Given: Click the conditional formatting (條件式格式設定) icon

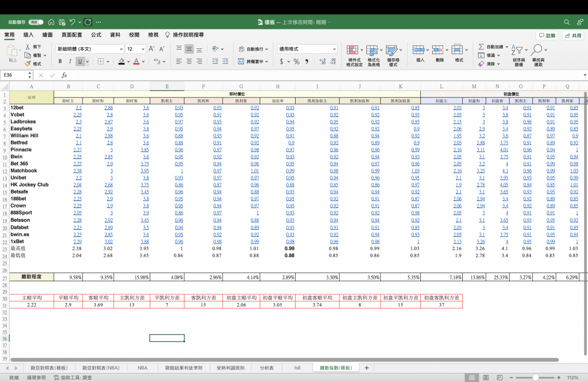Looking at the screenshot, I should tap(352, 50).
